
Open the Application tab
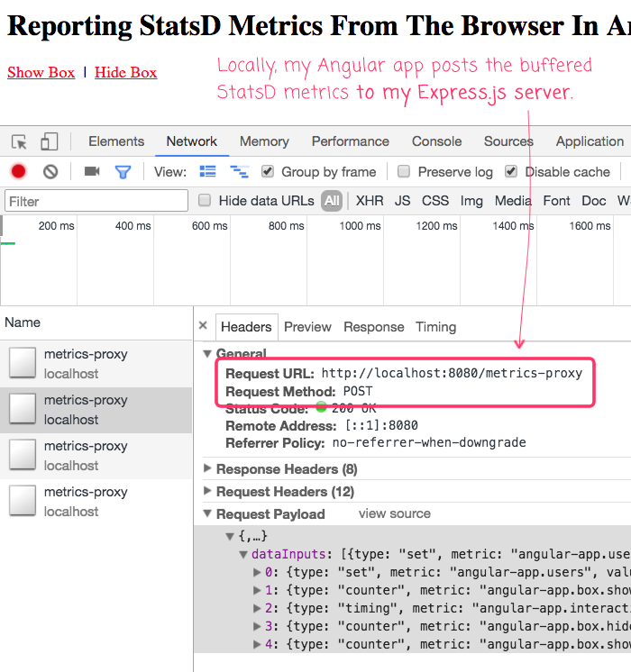590,141
